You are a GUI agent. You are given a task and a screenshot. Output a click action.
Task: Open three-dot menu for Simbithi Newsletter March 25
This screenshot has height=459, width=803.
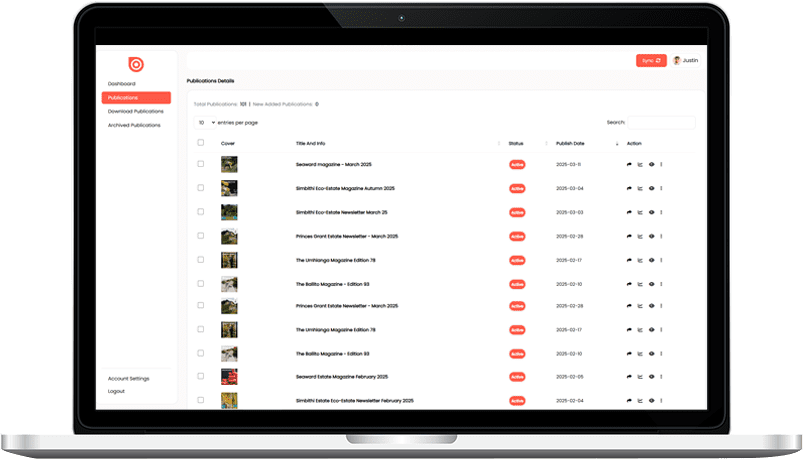tap(661, 212)
